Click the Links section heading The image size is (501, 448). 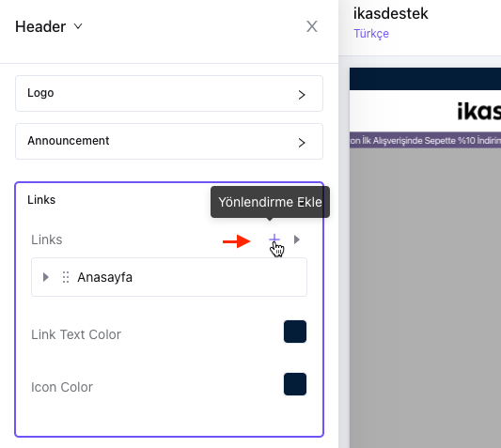pyautogui.click(x=41, y=200)
